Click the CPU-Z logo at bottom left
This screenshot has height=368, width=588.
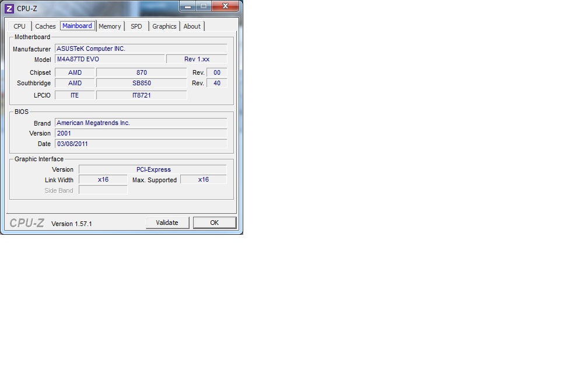pos(27,223)
